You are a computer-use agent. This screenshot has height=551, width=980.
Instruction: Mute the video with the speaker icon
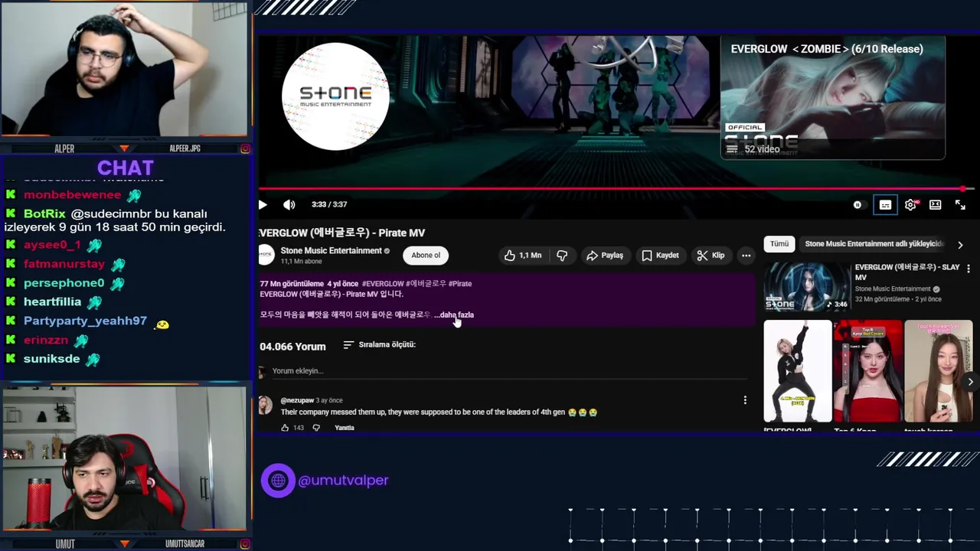point(289,204)
